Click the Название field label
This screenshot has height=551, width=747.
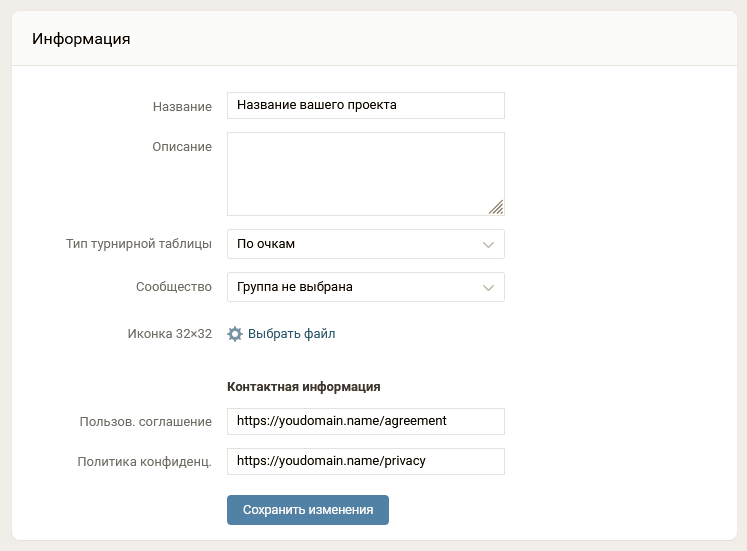(x=182, y=106)
